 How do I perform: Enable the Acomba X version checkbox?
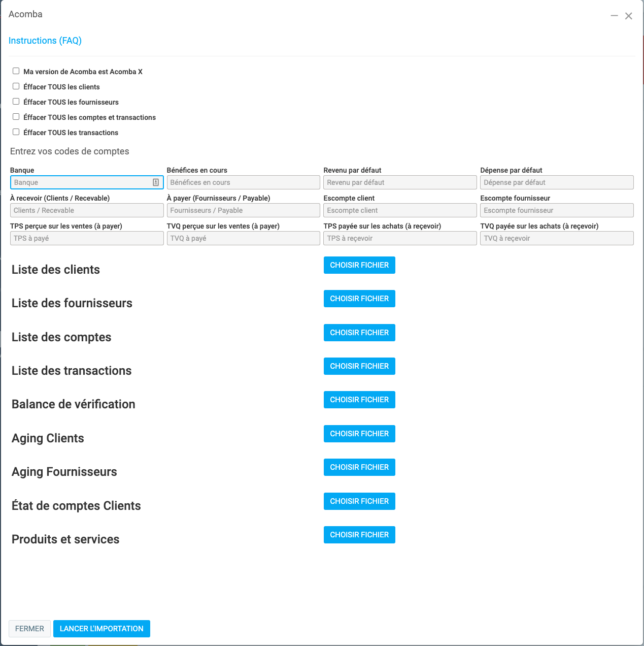point(16,71)
